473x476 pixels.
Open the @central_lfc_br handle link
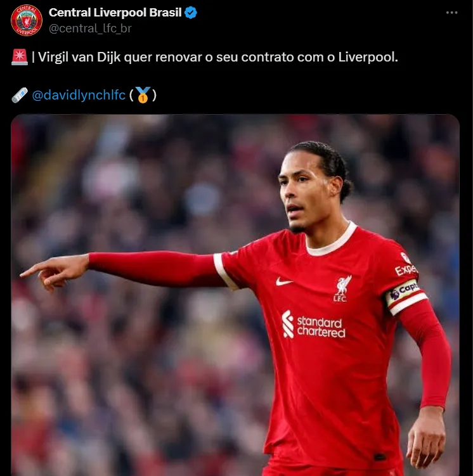(x=90, y=29)
